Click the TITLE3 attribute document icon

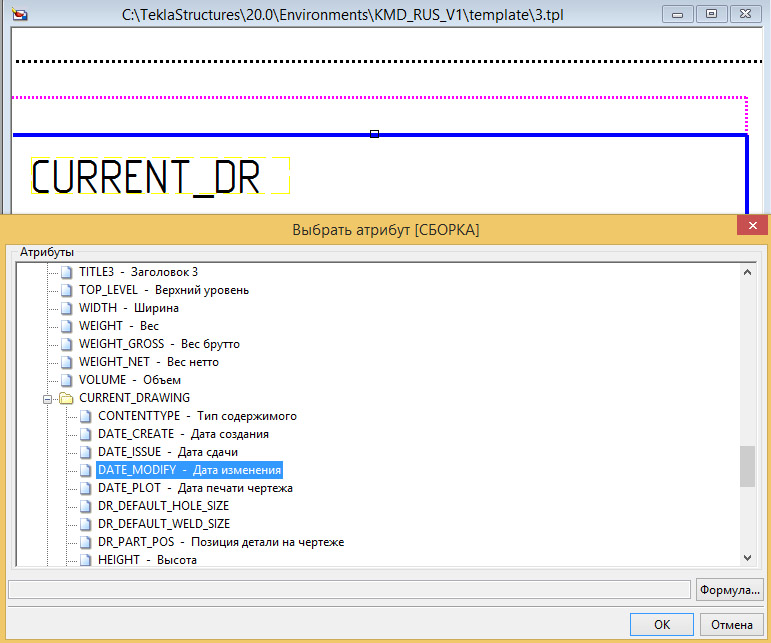coord(66,272)
